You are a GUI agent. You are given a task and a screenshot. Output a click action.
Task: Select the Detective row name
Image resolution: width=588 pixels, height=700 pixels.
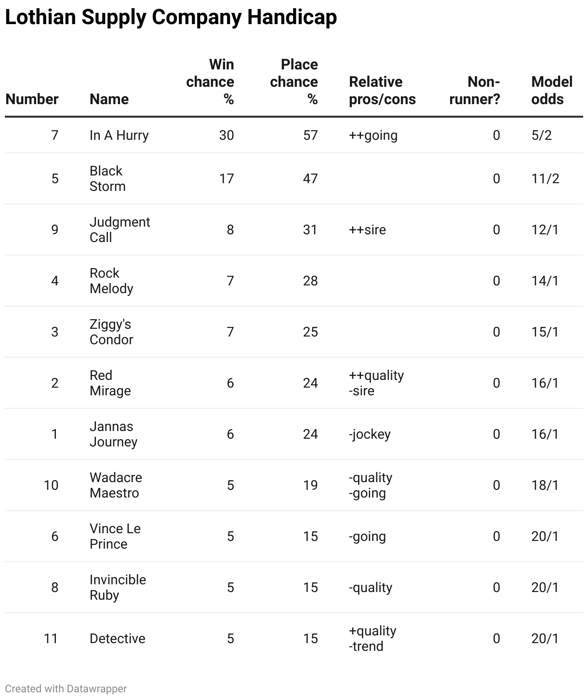(x=118, y=638)
